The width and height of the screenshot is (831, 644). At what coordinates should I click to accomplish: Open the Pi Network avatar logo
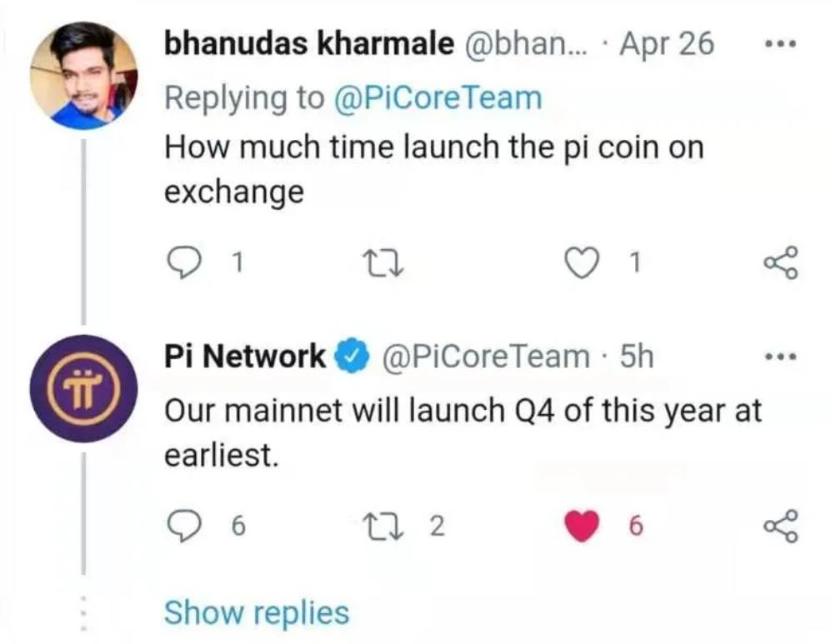tap(83, 388)
